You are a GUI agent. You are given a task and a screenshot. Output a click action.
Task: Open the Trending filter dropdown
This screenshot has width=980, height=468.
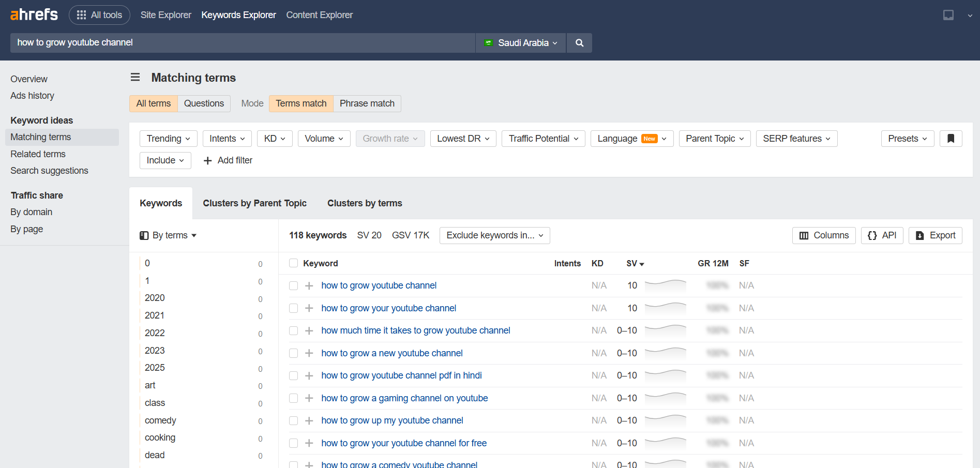click(x=168, y=139)
